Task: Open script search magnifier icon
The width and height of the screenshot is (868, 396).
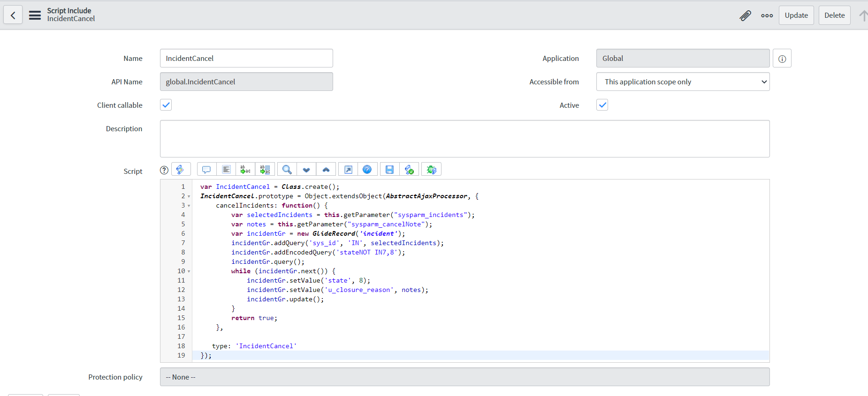Action: click(287, 170)
